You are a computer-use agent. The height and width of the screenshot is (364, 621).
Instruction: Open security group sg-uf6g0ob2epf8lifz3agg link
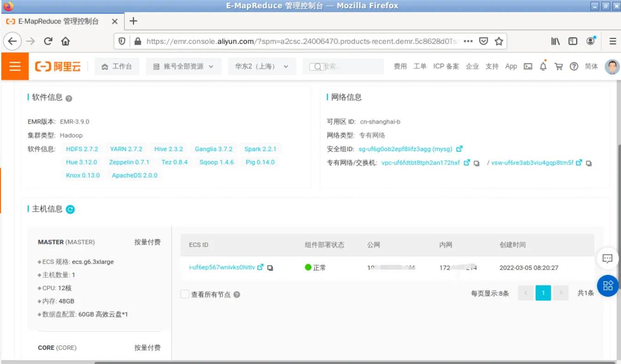click(406, 149)
